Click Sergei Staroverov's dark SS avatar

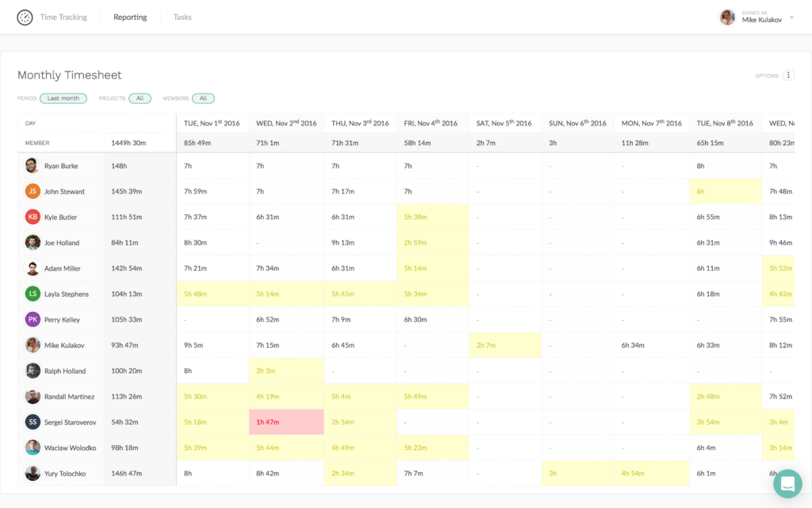click(x=32, y=421)
